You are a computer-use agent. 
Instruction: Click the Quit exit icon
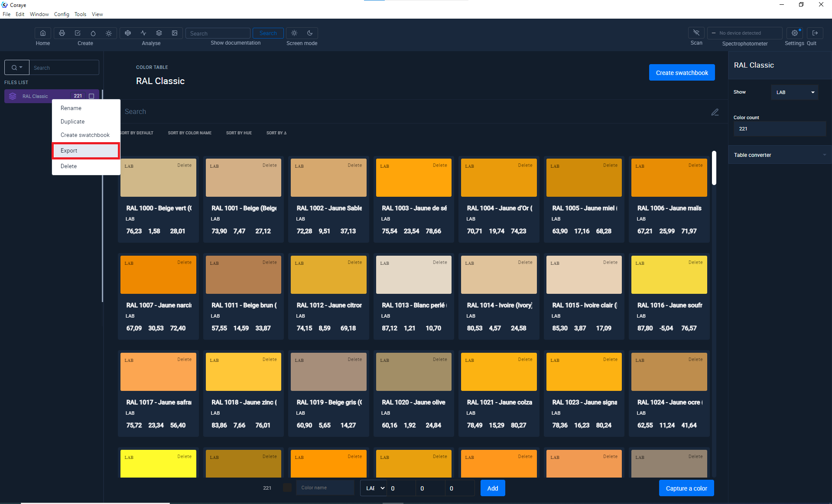[x=815, y=33]
